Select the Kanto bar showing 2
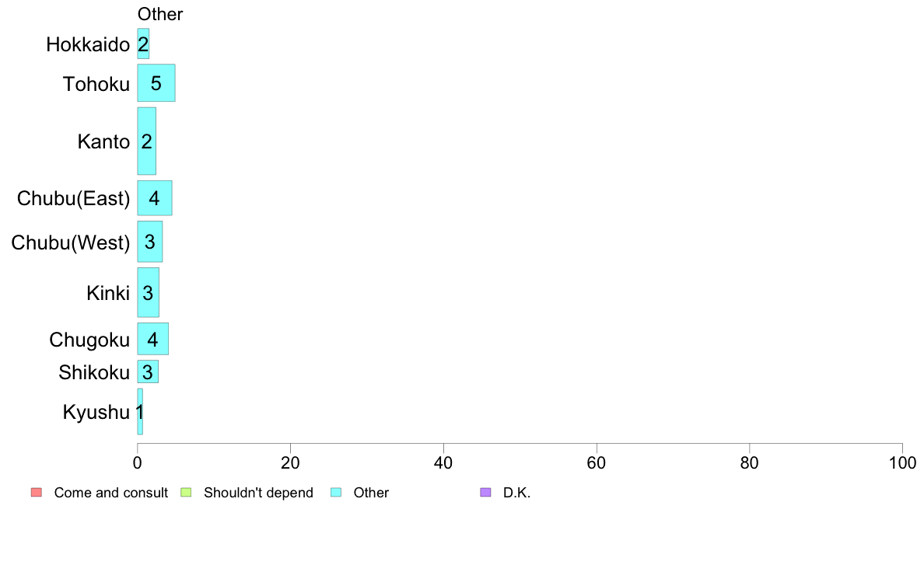 147,141
